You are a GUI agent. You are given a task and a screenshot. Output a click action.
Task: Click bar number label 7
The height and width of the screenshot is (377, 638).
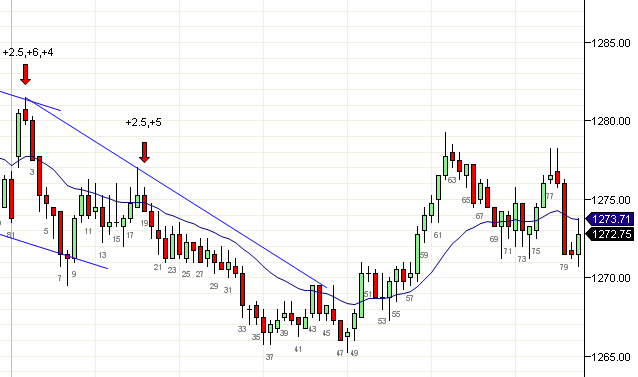[59, 278]
